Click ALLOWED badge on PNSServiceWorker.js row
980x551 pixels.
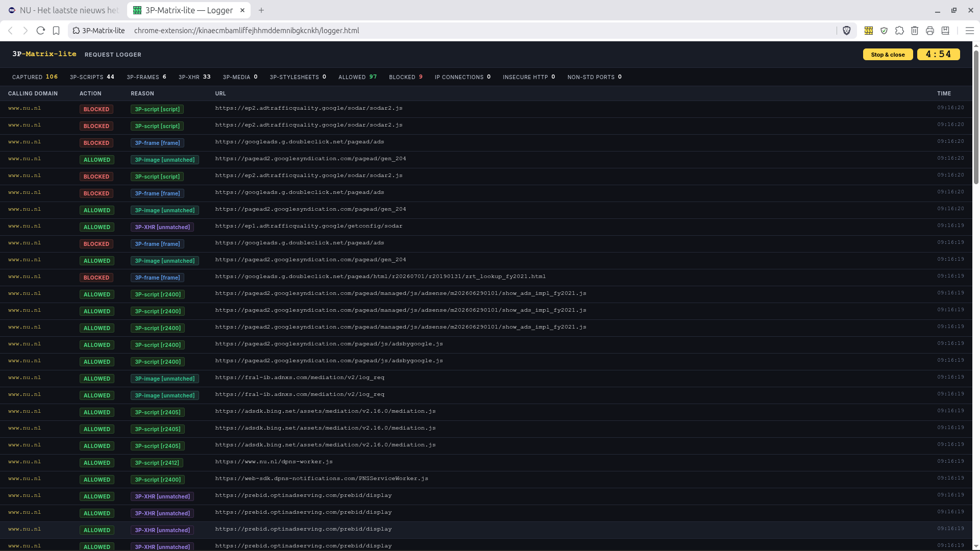coord(97,480)
